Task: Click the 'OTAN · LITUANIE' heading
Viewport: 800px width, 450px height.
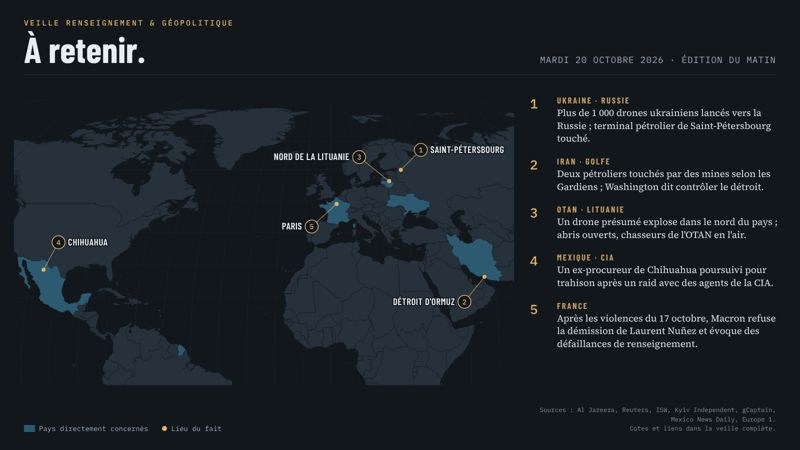Action: click(x=590, y=209)
